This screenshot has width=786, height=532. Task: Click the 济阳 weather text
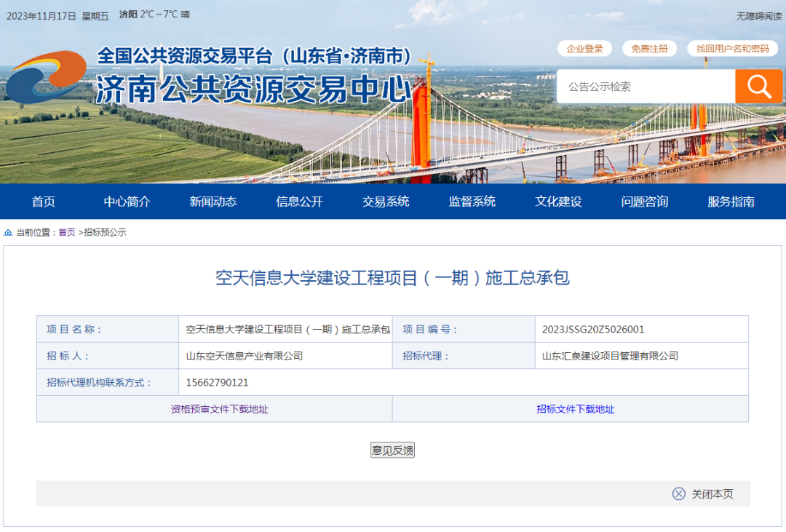click(x=128, y=15)
